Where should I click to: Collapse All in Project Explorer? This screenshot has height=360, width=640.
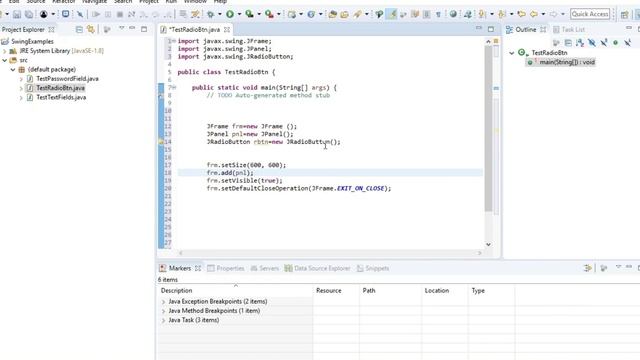click(x=79, y=29)
